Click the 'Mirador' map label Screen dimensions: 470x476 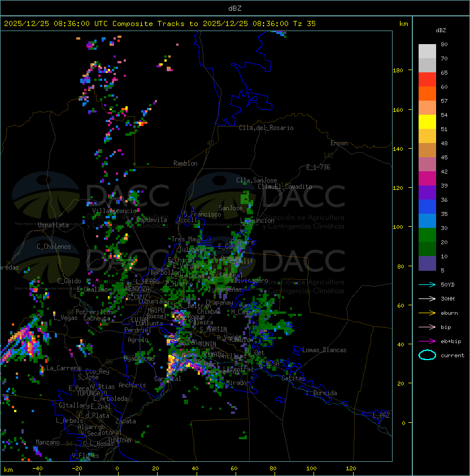pos(238,383)
